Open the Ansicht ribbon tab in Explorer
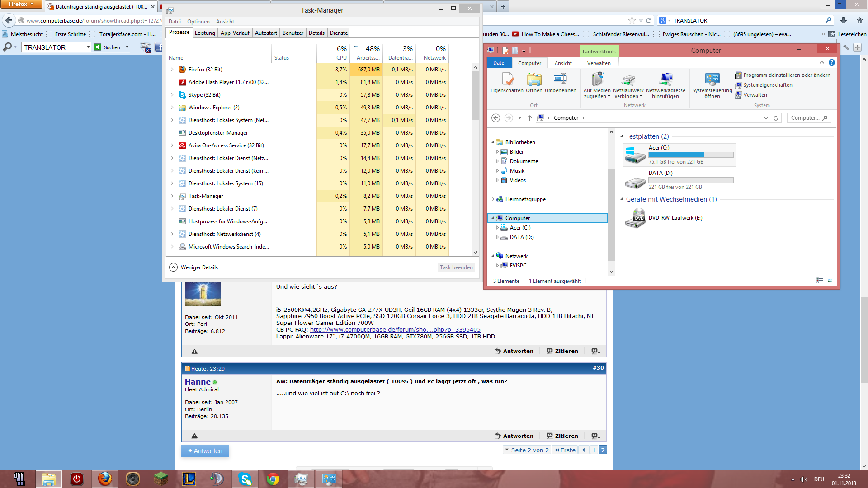Screen dimensions: 868x488 click(x=563, y=63)
